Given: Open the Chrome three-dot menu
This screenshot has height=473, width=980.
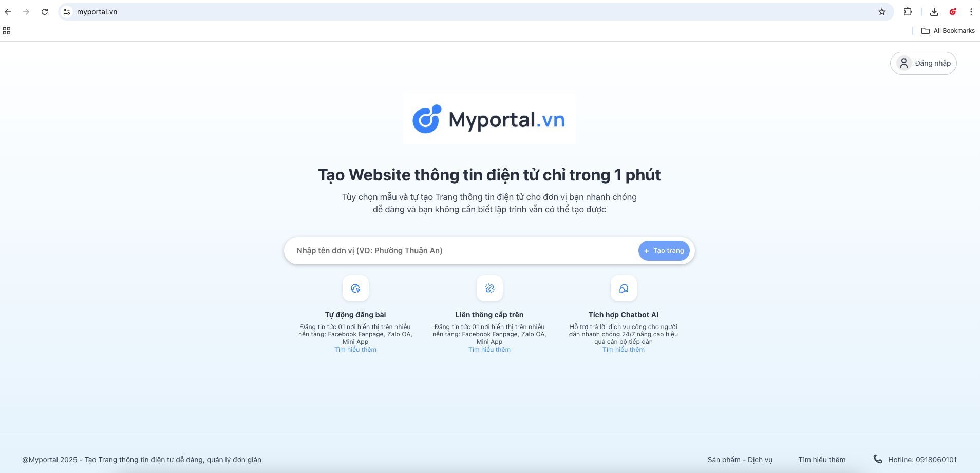Looking at the screenshot, I should 971,12.
